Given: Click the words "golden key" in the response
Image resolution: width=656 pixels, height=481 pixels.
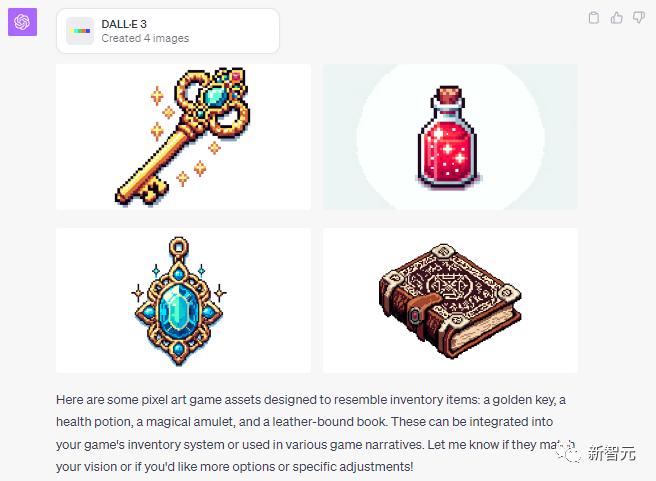Looking at the screenshot, I should (523, 400).
